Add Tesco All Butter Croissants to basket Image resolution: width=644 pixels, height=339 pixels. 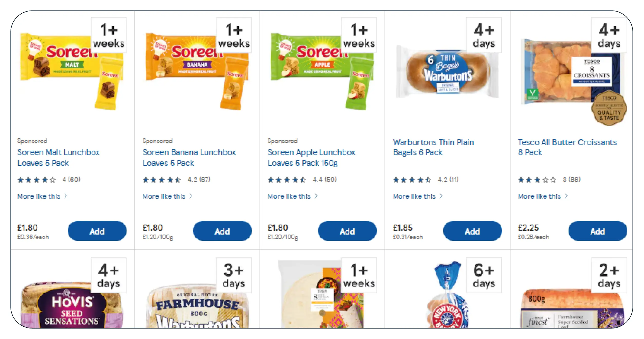[x=598, y=231]
